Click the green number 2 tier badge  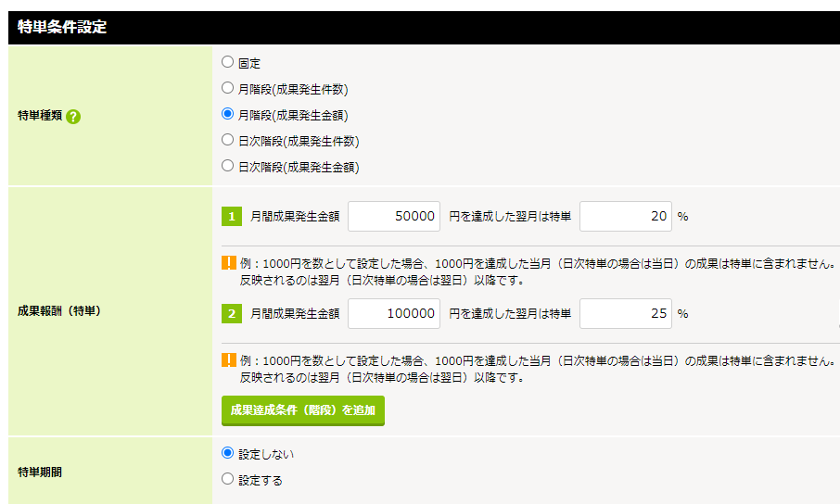(231, 314)
